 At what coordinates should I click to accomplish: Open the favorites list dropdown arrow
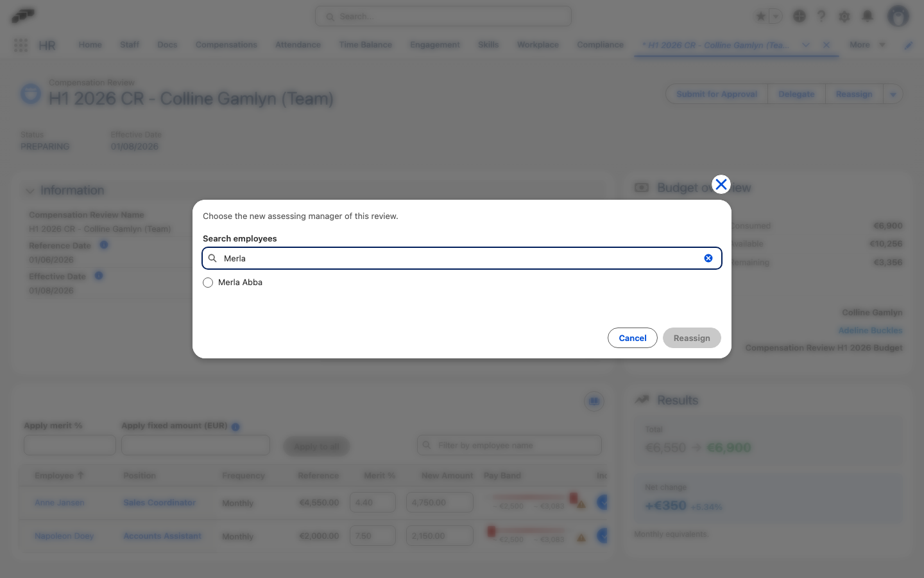tap(776, 16)
